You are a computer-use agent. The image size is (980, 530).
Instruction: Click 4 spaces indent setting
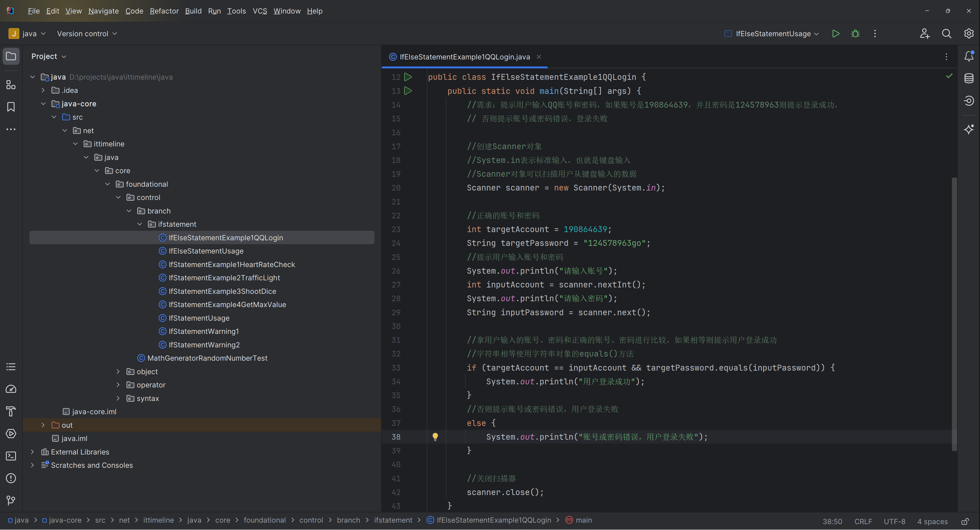coord(932,521)
